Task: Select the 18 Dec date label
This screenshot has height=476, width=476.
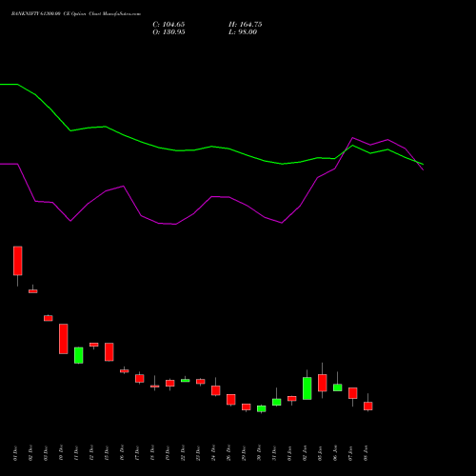Action: coord(152,453)
